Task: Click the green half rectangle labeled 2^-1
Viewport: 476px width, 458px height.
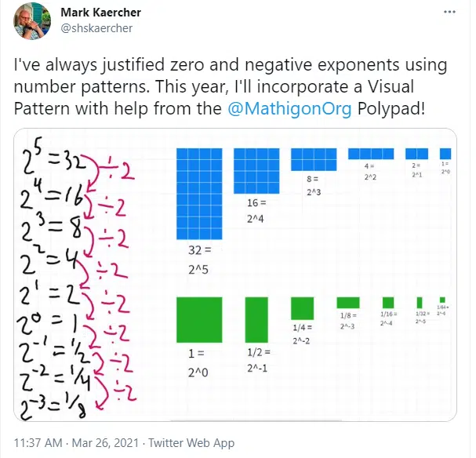Action: coord(256,320)
